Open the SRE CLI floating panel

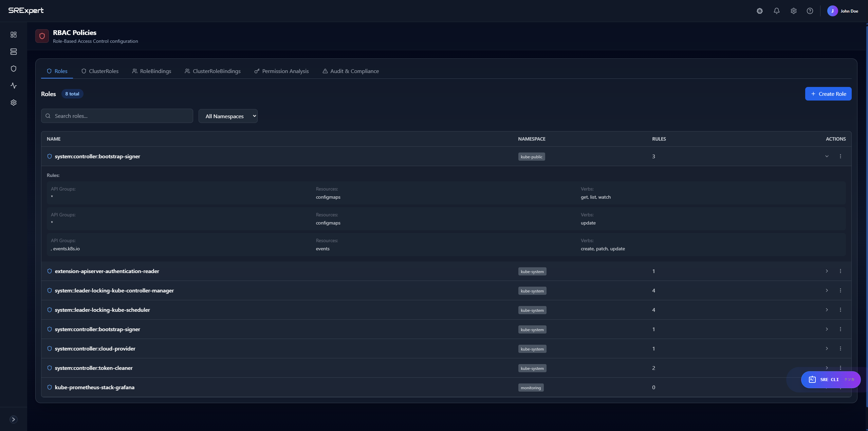(831, 379)
